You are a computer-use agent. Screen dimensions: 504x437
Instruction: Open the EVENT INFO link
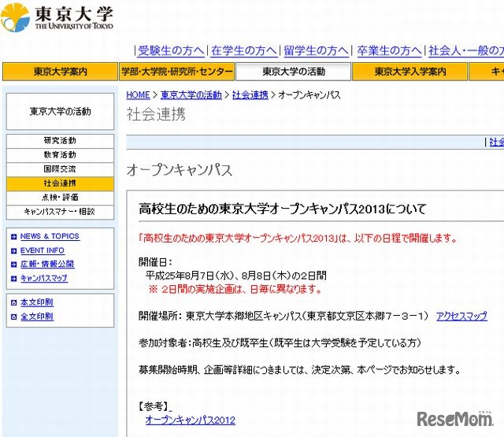(43, 250)
